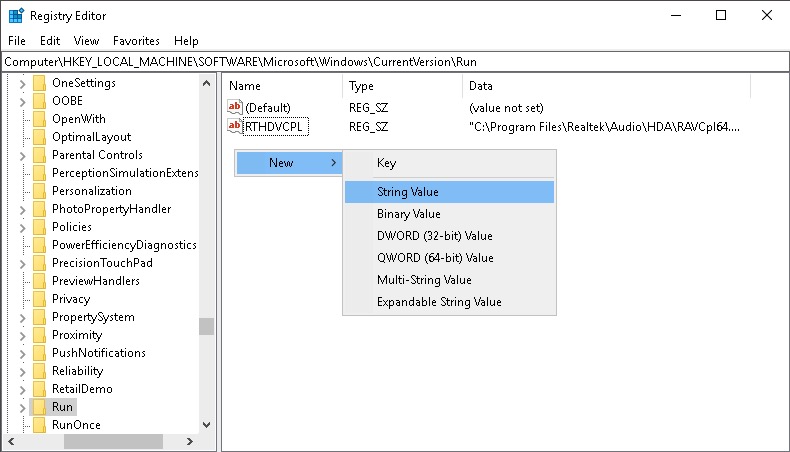Expand the Run key
This screenshot has width=790, height=452.
click(22, 408)
